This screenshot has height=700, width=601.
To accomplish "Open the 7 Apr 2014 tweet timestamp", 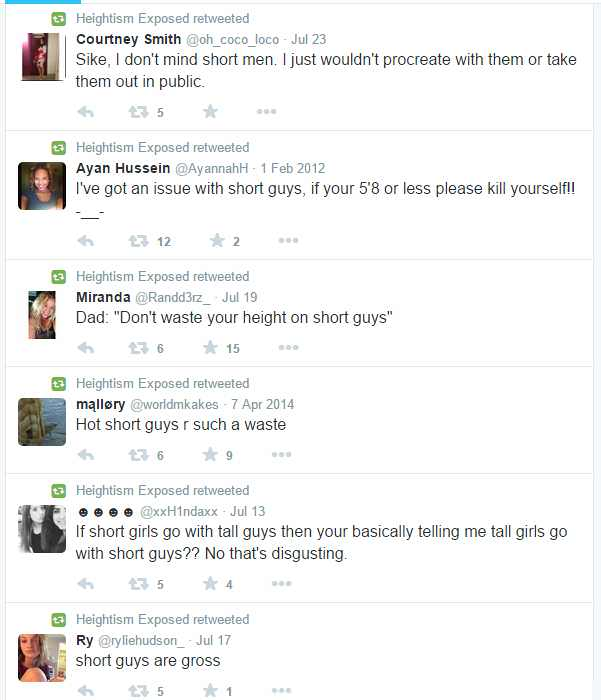I will point(263,404).
